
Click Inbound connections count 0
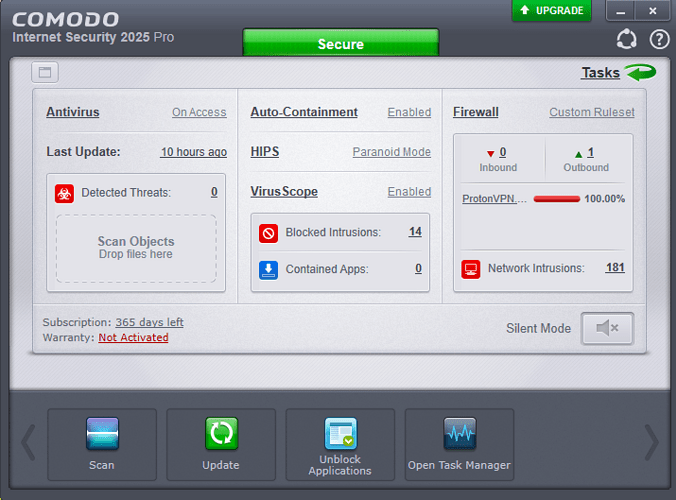[503, 152]
